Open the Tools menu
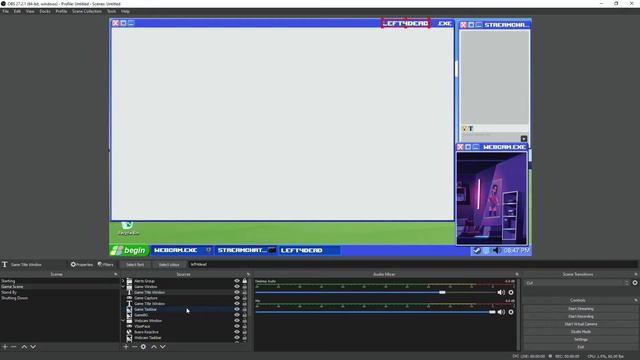 point(111,11)
